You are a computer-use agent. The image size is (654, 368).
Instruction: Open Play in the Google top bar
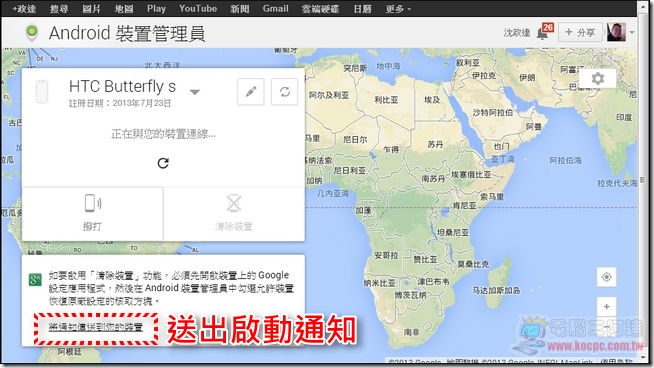156,9
